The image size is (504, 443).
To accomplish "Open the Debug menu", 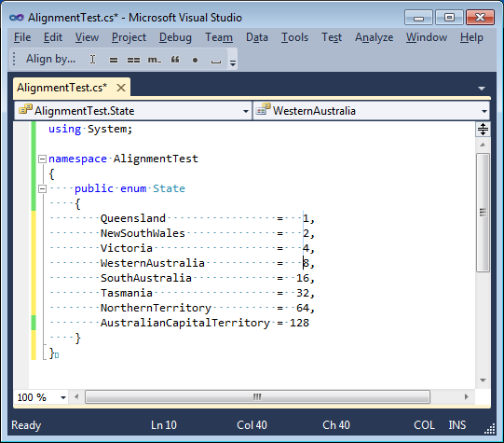I will (x=175, y=37).
